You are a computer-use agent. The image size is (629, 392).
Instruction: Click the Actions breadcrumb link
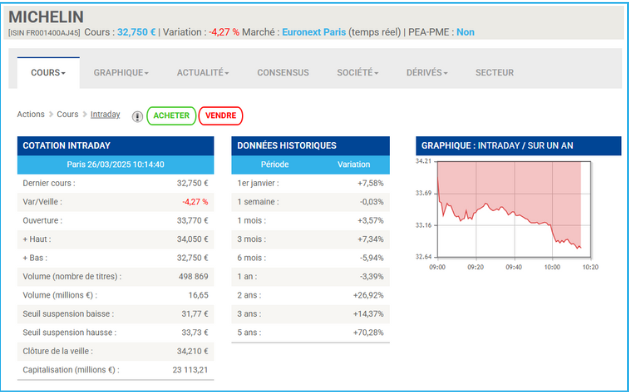click(30, 114)
